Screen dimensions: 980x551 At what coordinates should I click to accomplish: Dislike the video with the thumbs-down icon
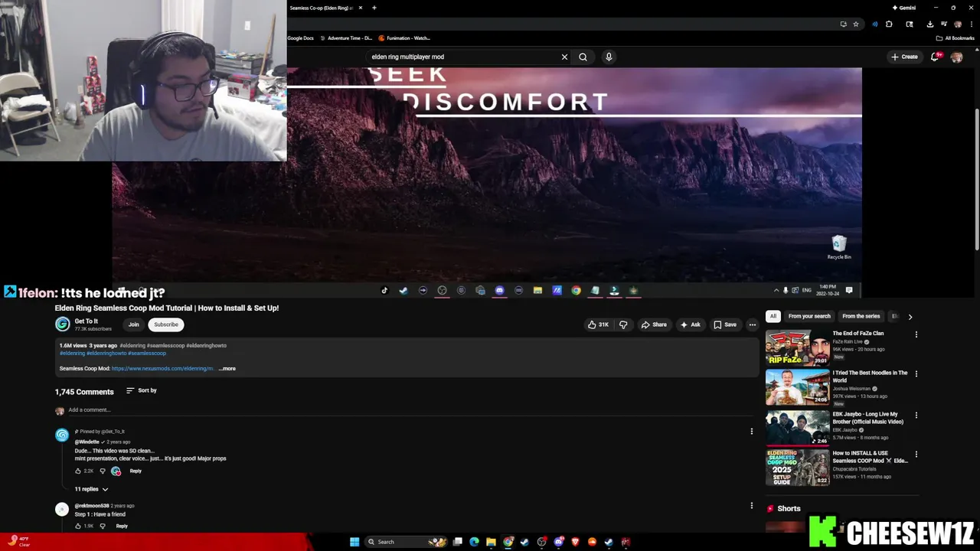(x=623, y=324)
